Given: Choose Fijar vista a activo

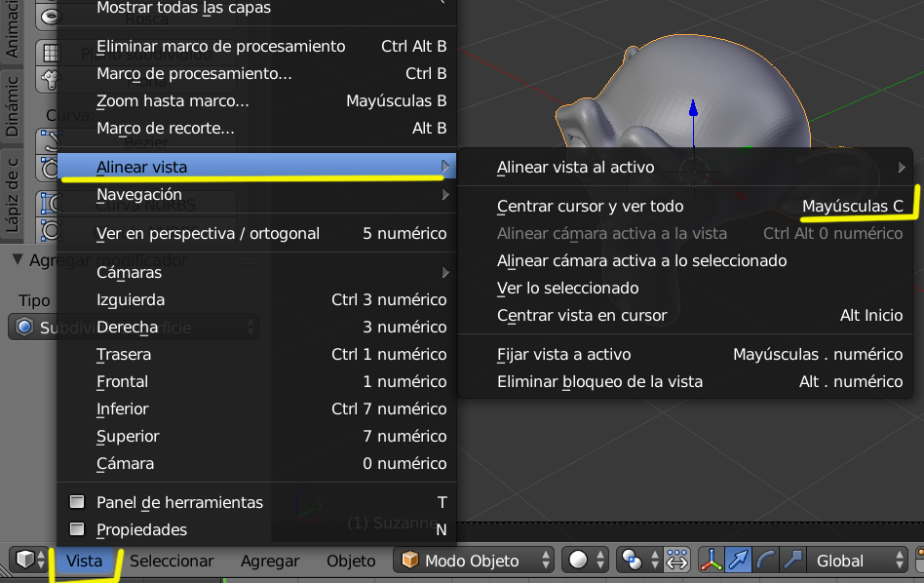Looking at the screenshot, I should [x=685, y=354].
